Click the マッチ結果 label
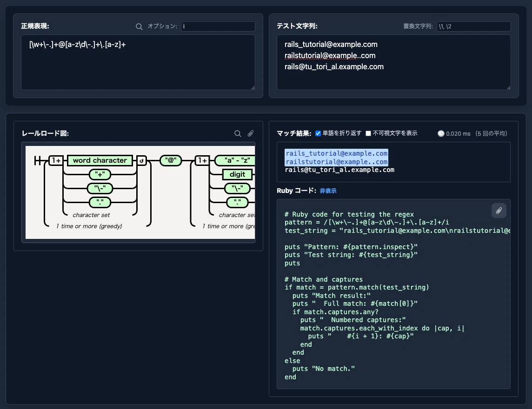532x409 pixels. 294,133
